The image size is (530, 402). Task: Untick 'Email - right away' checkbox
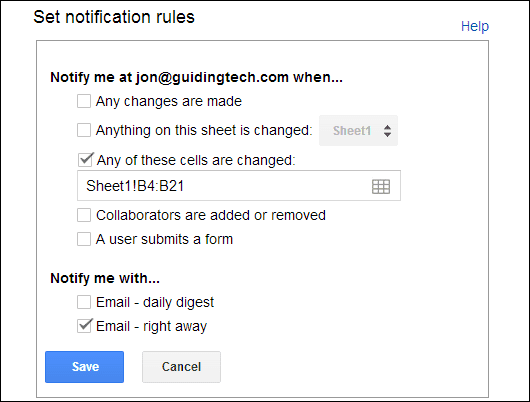click(x=84, y=326)
